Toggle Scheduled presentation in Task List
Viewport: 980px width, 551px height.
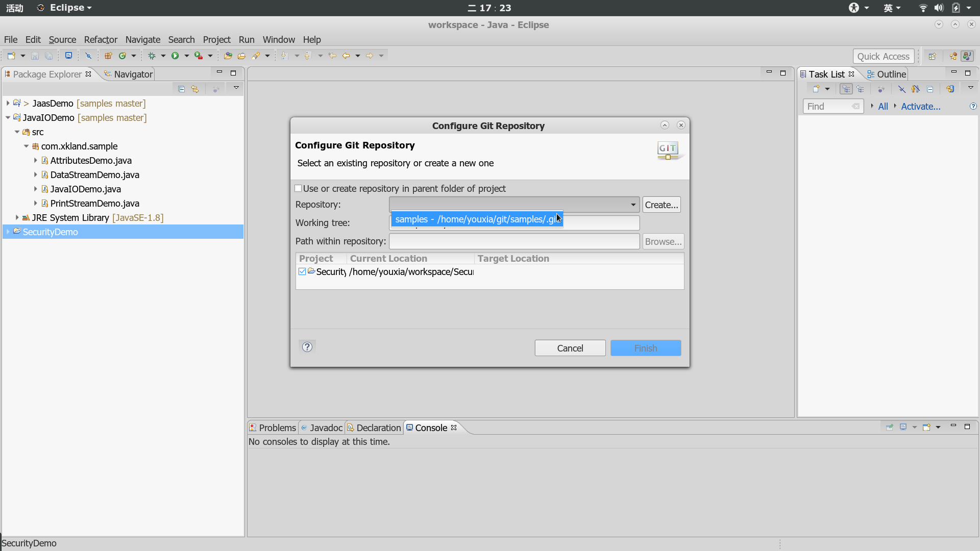861,89
